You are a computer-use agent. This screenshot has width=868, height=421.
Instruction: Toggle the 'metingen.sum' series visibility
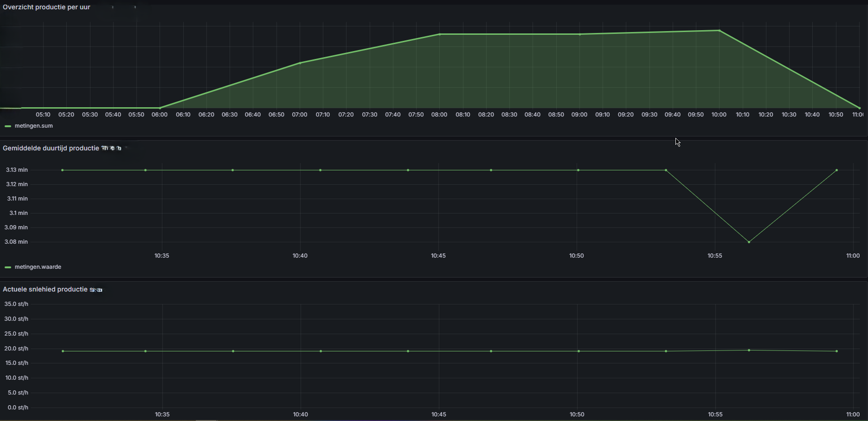pyautogui.click(x=33, y=125)
